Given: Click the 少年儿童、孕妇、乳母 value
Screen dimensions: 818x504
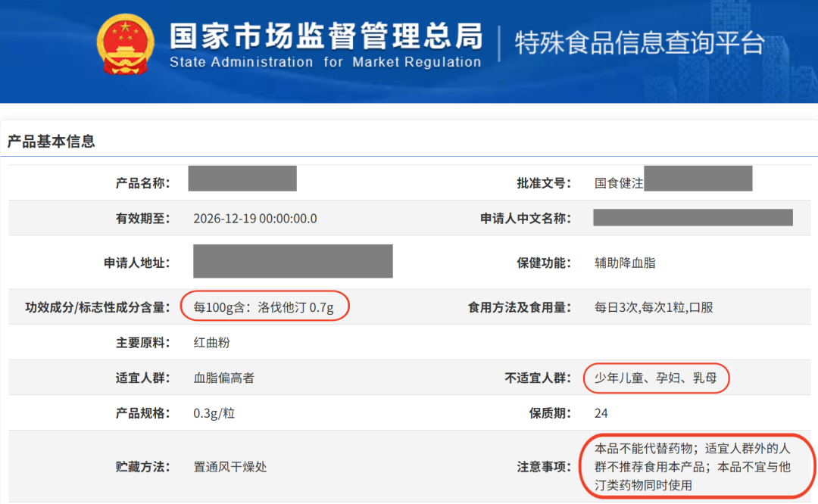Looking at the screenshot, I should pos(656,378).
